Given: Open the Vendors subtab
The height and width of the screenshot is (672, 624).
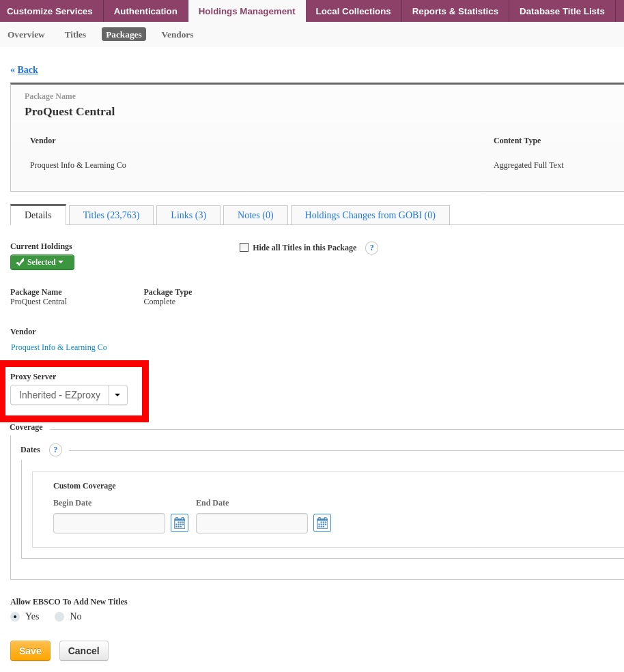Looking at the screenshot, I should coord(178,35).
